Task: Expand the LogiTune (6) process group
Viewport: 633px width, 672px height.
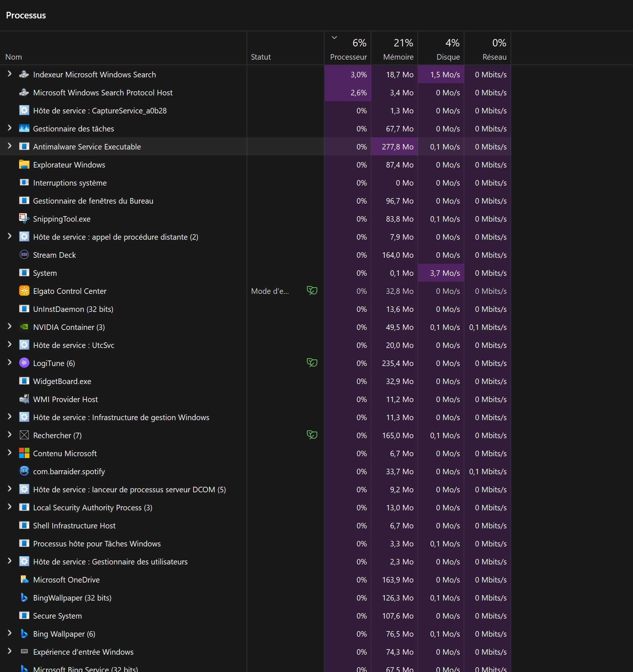Action: click(10, 363)
